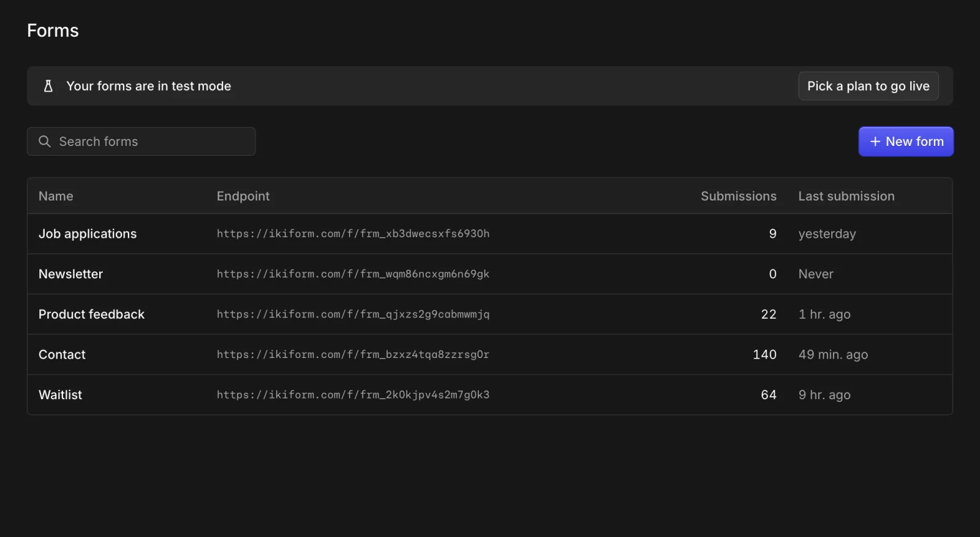
Task: Click the Last submission column header
Action: tap(846, 196)
